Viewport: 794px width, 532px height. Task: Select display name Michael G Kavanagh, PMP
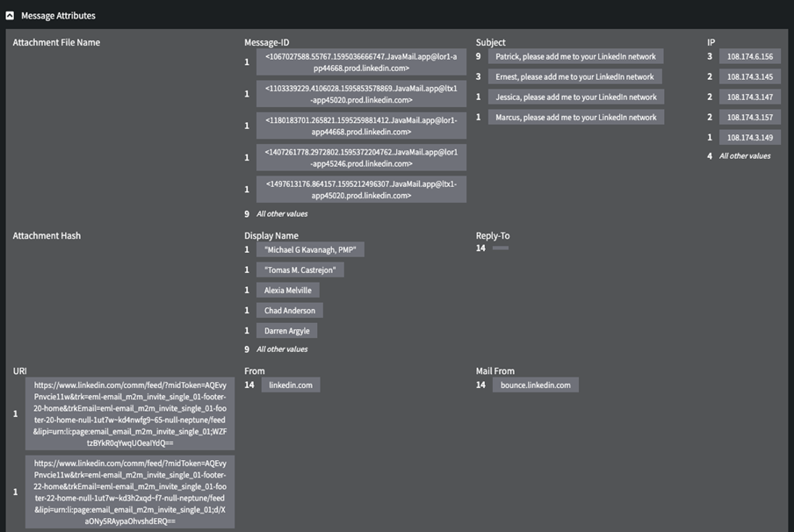pos(311,250)
